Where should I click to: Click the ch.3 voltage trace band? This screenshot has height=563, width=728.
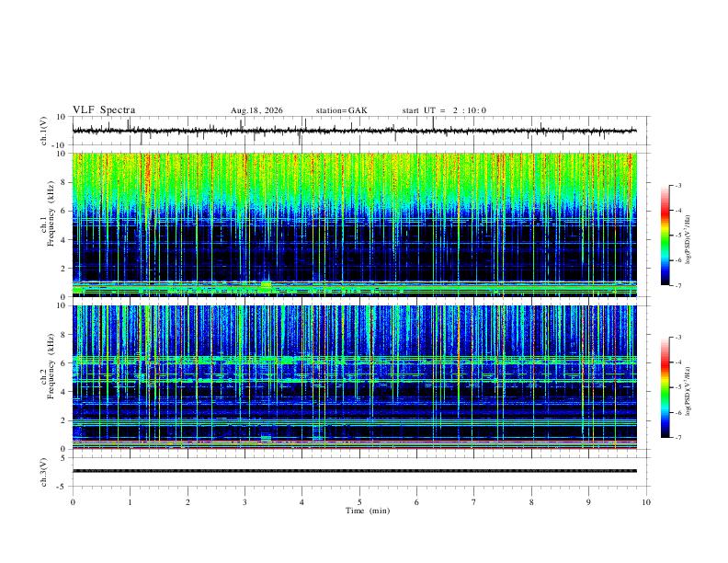point(354,471)
